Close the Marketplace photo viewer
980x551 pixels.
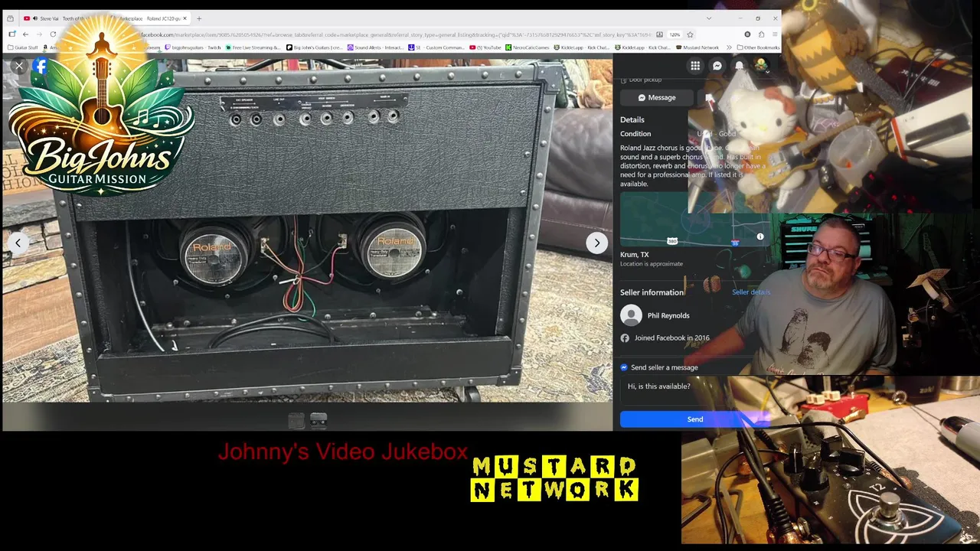coord(19,66)
